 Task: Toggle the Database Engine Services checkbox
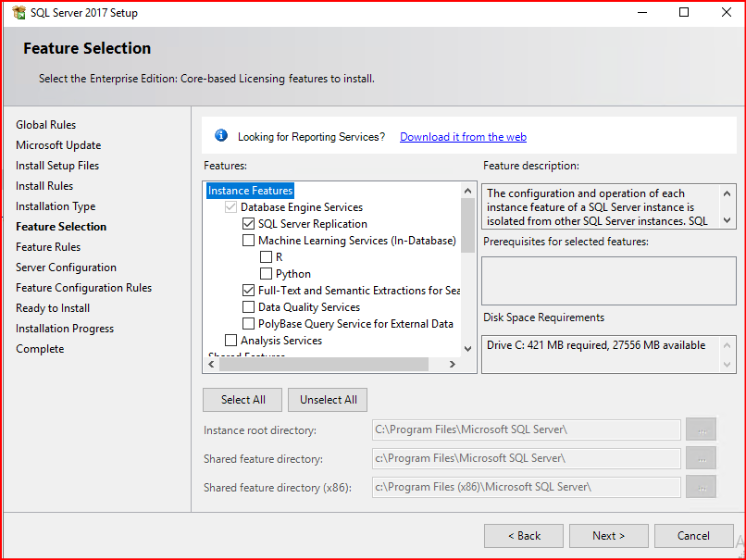tap(230, 207)
